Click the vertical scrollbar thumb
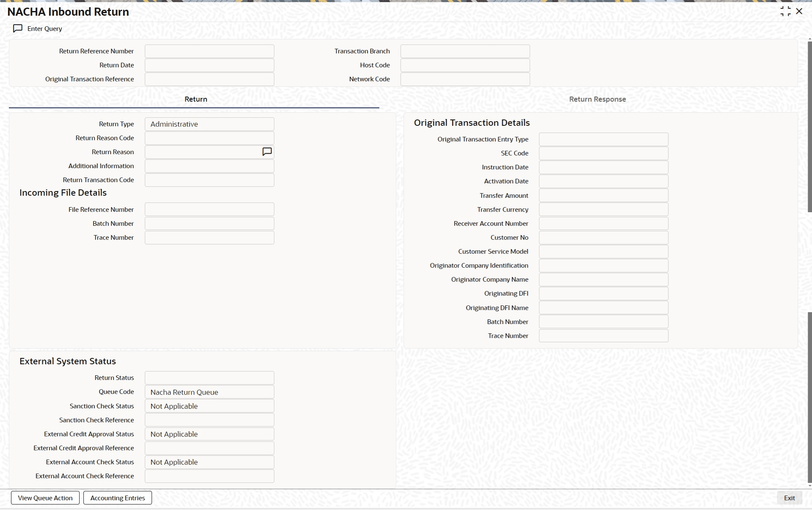Image resolution: width=812 pixels, height=510 pixels. (x=809, y=127)
